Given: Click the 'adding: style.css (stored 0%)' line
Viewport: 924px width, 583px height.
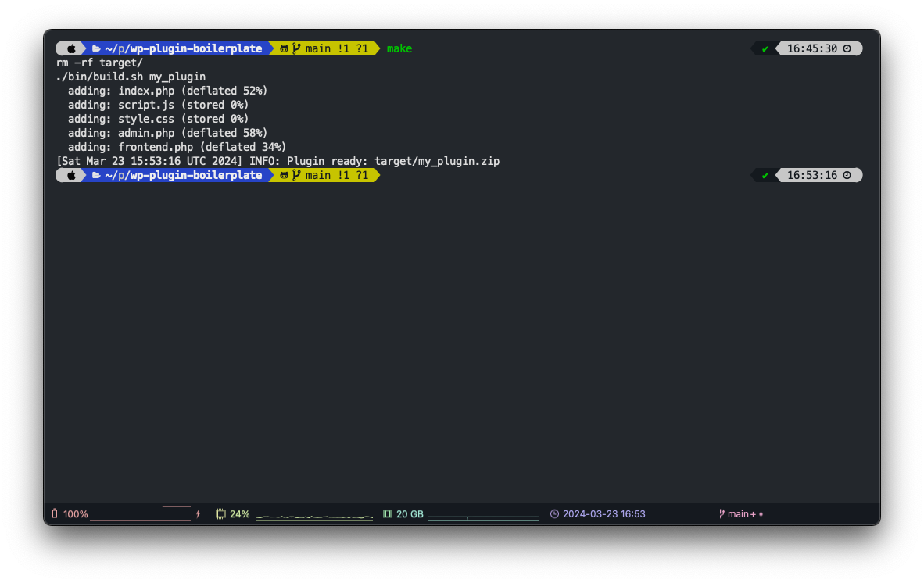Looking at the screenshot, I should click(158, 119).
